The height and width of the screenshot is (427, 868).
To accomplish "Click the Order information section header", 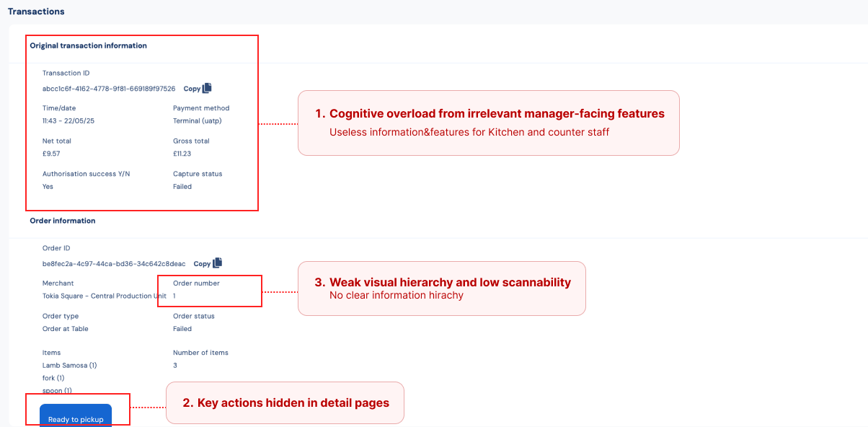I will point(63,221).
